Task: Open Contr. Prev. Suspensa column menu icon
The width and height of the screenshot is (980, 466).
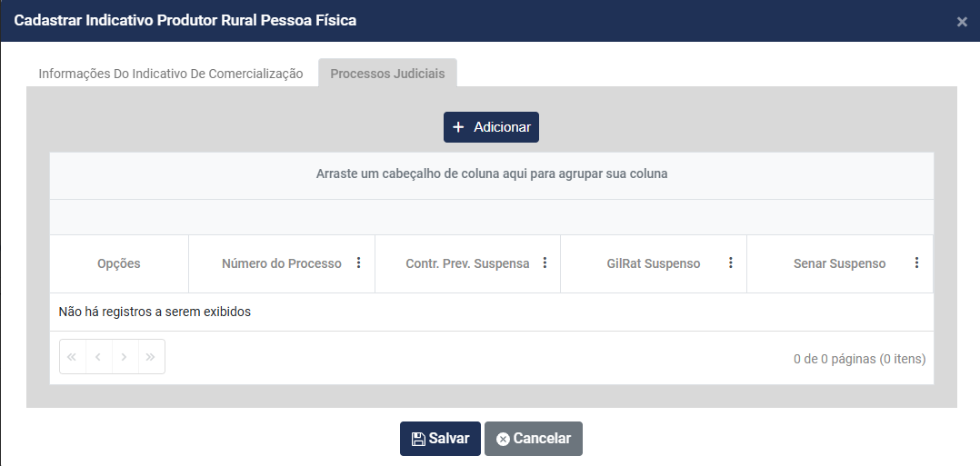Action: [x=545, y=263]
